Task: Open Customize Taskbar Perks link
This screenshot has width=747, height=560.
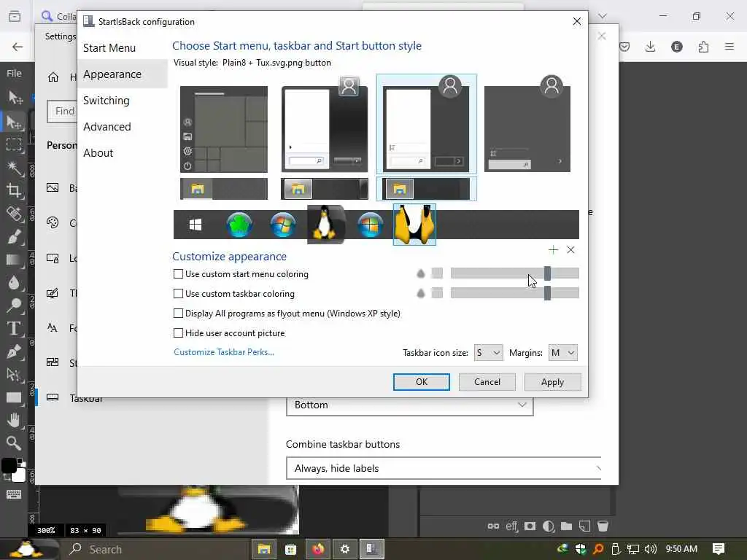Action: coord(224,352)
